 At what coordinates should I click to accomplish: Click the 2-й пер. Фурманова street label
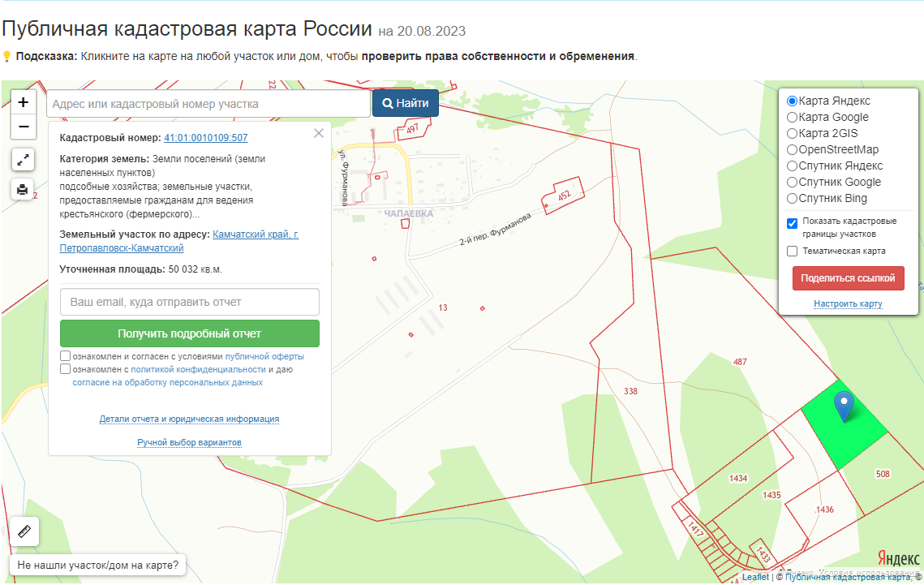(x=495, y=229)
